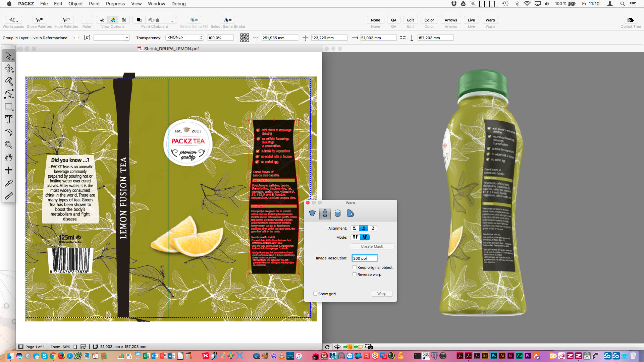Click the transparency percentage field

click(x=220, y=38)
